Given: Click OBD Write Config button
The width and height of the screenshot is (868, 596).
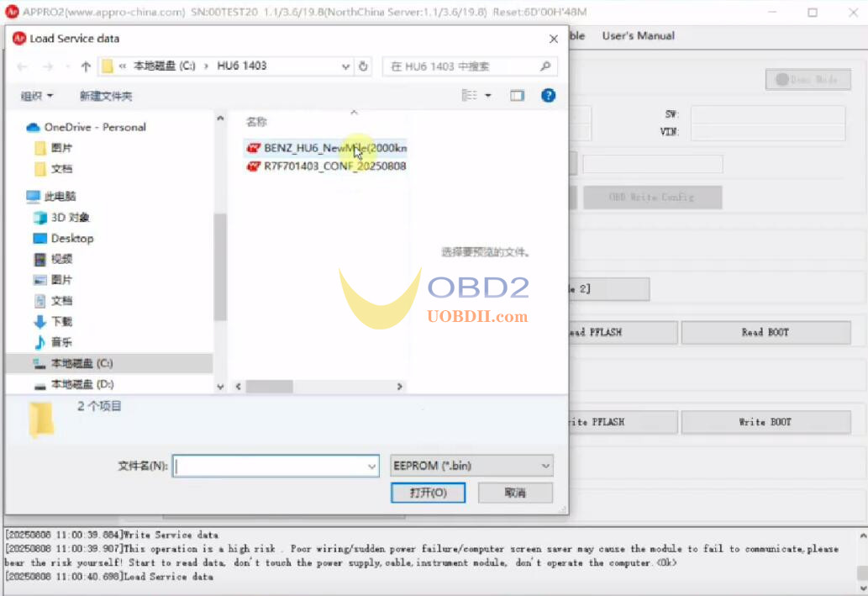Looking at the screenshot, I should (652, 198).
